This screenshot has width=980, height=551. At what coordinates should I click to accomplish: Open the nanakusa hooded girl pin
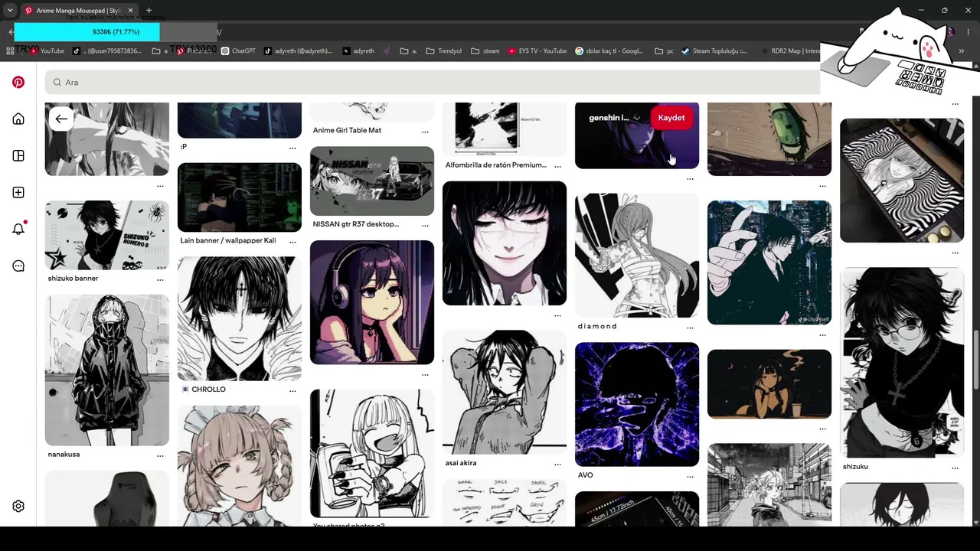[107, 370]
